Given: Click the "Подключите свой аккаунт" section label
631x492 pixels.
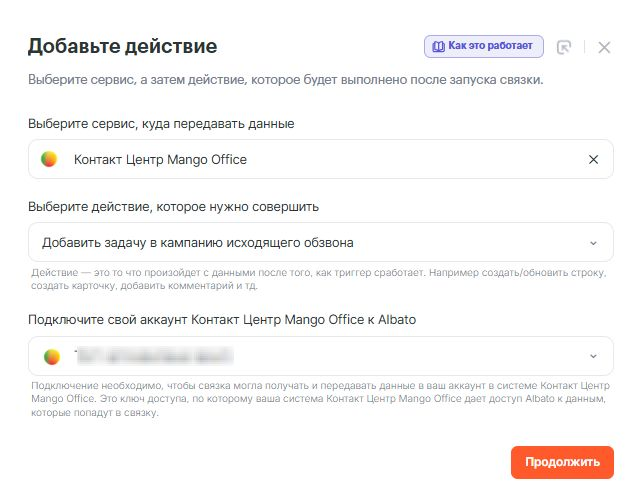Looking at the screenshot, I should 221,320.
